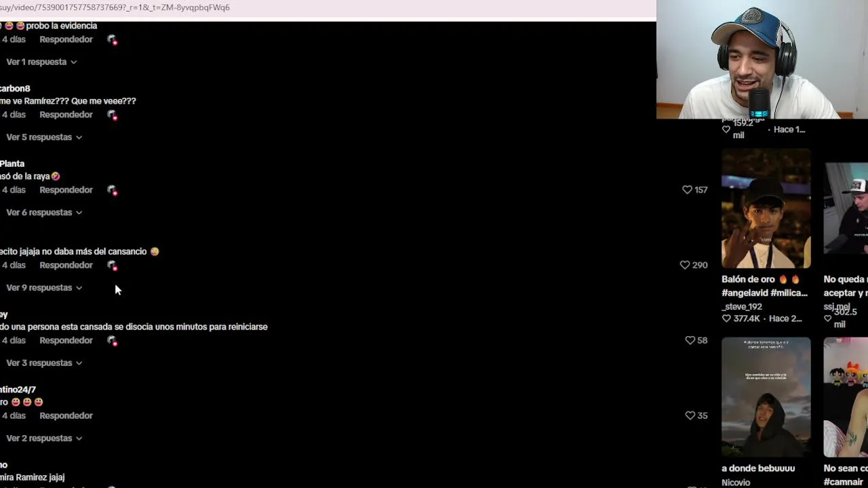The height and width of the screenshot is (488, 868).
Task: Expand 'Ver 5 respuestas' under carbon8
Action: pyautogui.click(x=44, y=137)
